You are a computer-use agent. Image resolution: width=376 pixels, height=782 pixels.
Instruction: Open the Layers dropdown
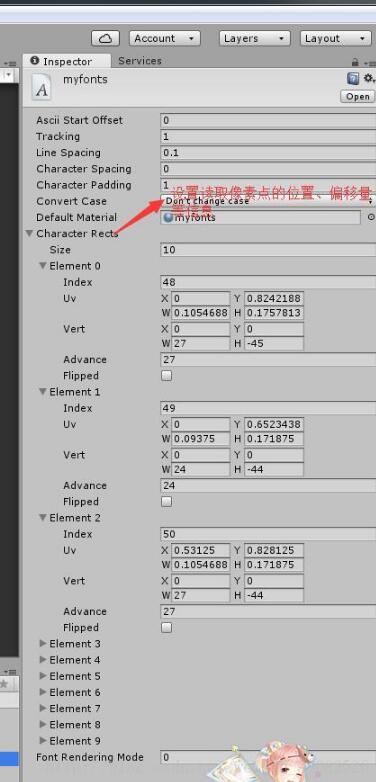tap(254, 38)
